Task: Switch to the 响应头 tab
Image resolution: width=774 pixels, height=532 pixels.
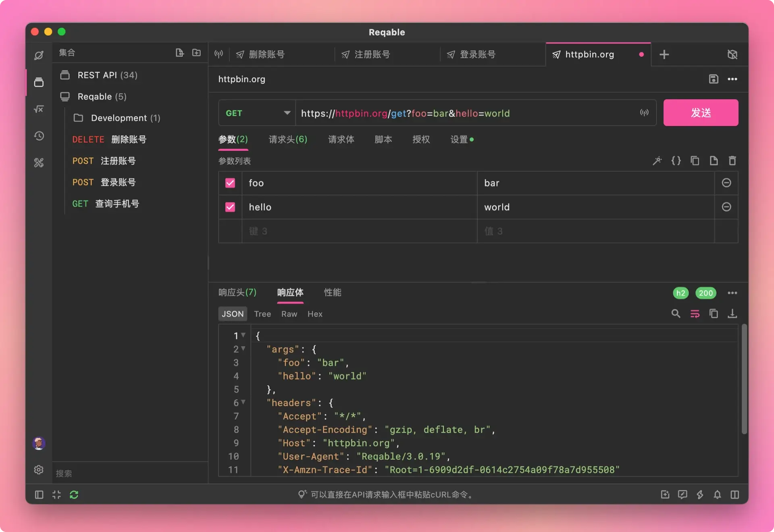Action: 237,293
